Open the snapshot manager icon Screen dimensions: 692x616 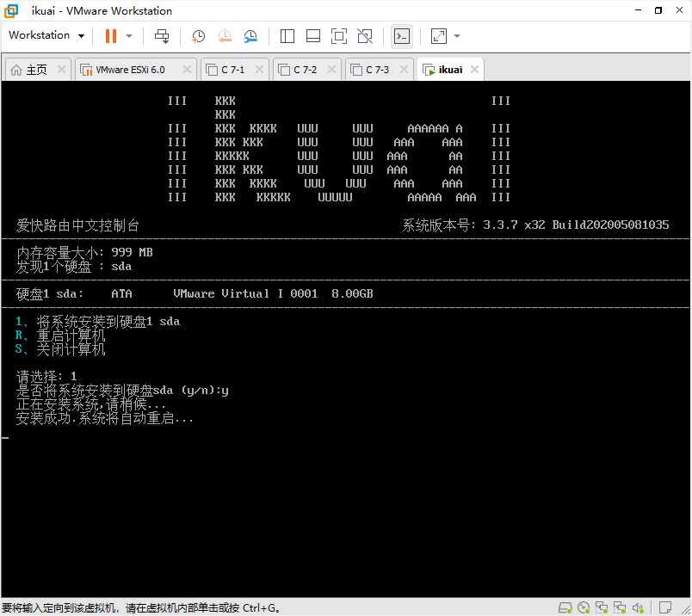click(x=250, y=36)
